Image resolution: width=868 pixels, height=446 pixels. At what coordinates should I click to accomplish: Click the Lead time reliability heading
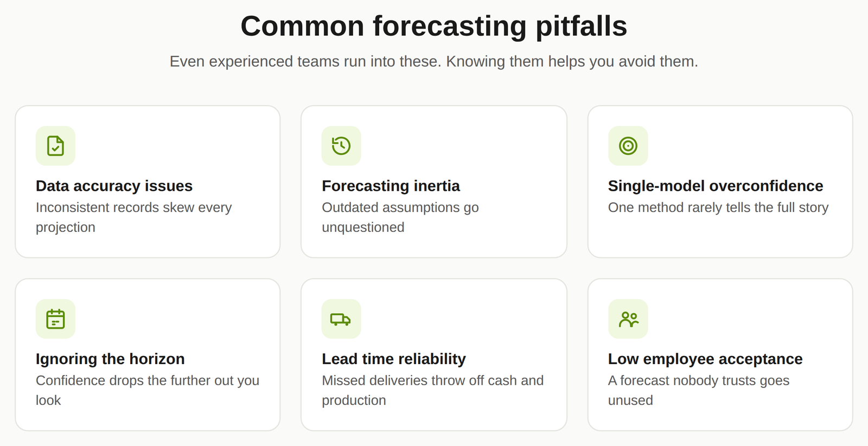pos(394,359)
